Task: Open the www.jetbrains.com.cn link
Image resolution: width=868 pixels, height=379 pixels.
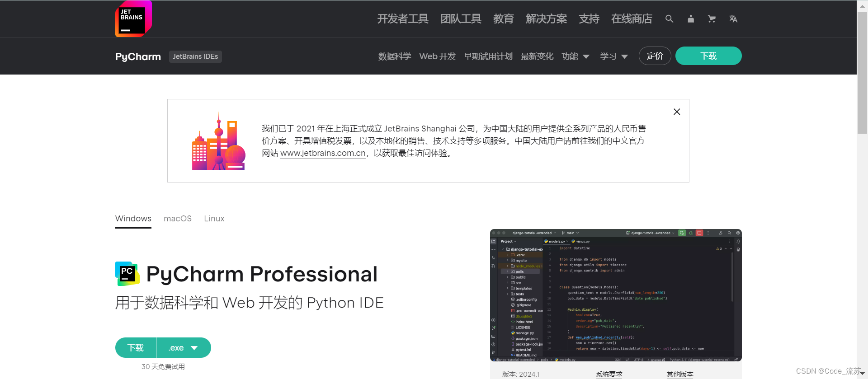Action: pos(323,153)
